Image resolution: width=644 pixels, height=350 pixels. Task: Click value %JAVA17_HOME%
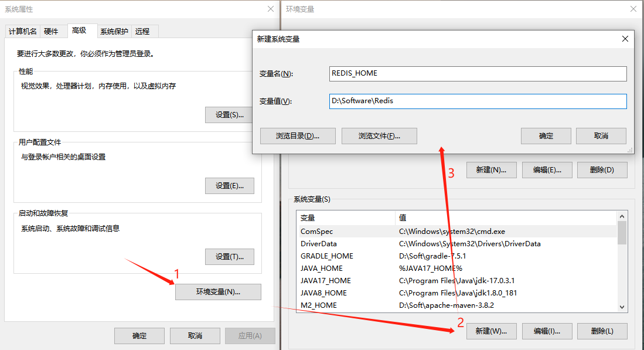(x=431, y=269)
